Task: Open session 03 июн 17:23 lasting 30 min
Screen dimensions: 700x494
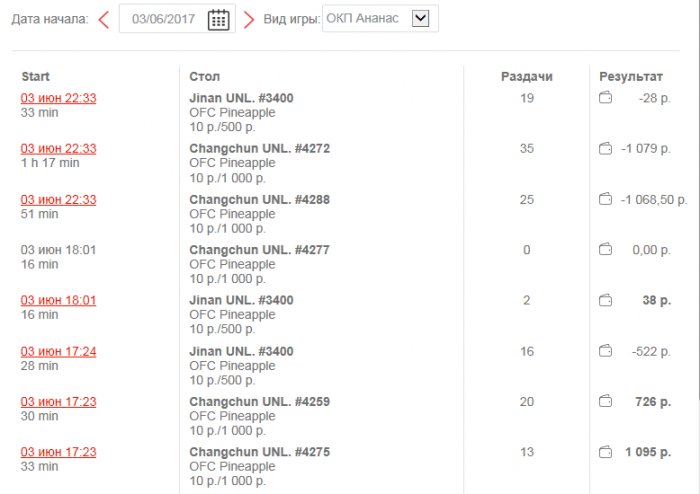Action: point(58,402)
